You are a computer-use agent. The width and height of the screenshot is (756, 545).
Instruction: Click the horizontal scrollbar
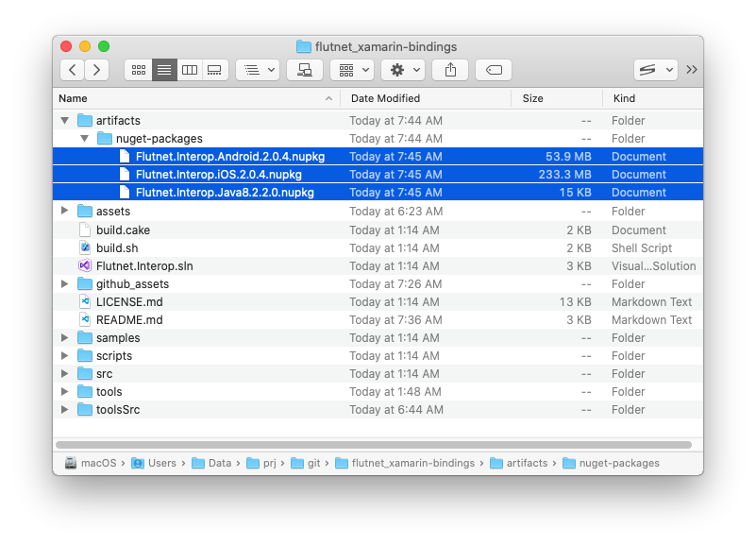tap(374, 445)
